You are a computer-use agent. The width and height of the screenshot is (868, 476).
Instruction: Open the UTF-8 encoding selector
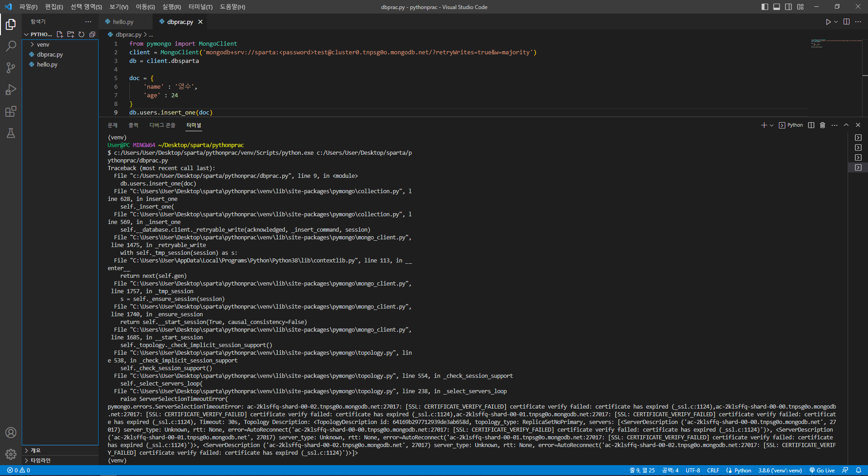(x=693, y=471)
